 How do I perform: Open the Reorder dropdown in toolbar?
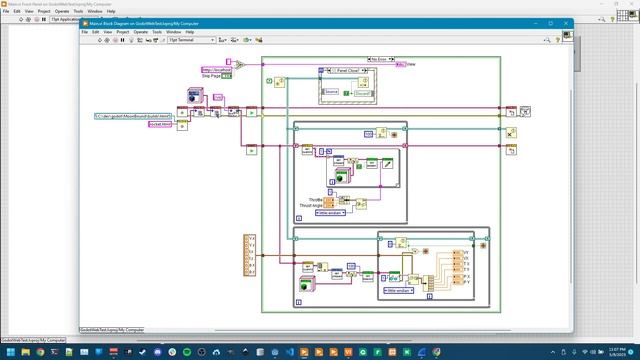coord(247,40)
